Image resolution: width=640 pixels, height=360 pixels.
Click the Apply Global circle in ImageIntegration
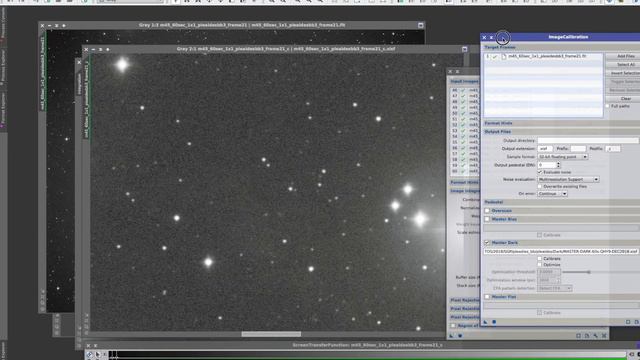point(460,336)
